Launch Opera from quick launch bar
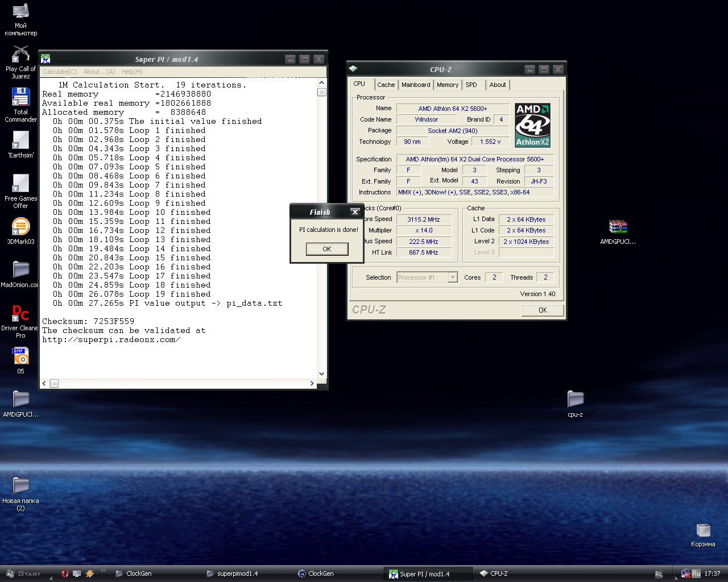The height and width of the screenshot is (582, 728). pos(65,573)
